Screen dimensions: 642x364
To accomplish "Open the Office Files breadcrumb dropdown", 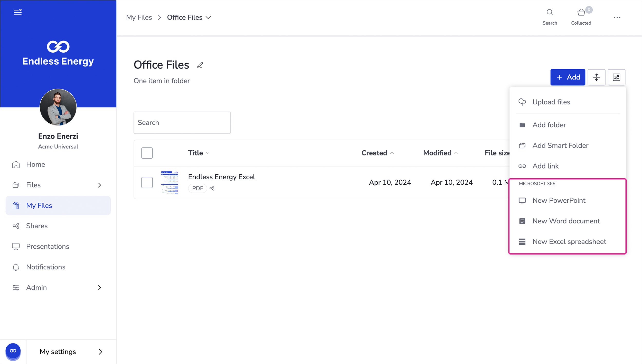I will 208,17.
